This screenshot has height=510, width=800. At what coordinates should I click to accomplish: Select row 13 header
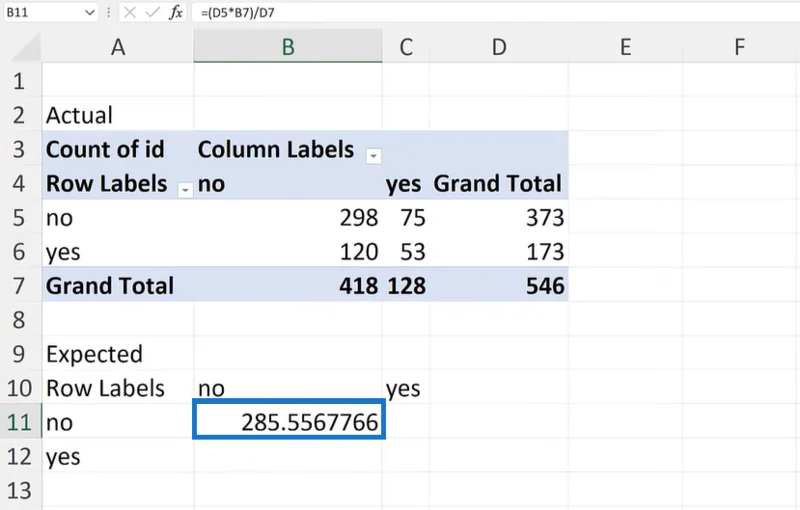point(19,491)
